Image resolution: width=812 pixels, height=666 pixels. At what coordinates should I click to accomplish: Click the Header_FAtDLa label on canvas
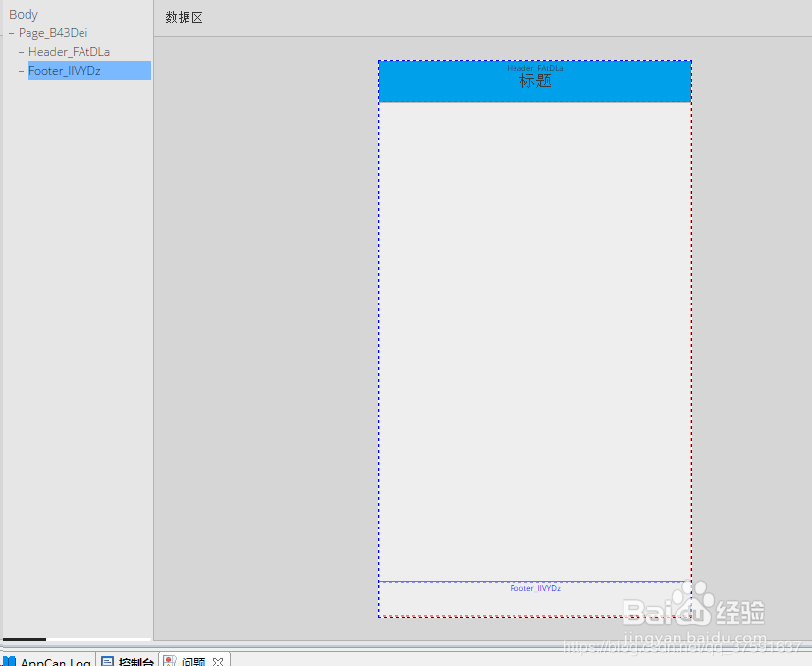(x=535, y=68)
